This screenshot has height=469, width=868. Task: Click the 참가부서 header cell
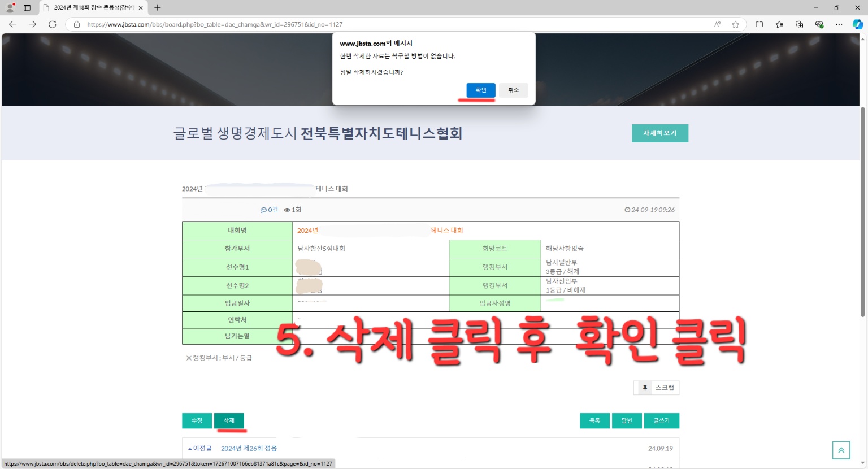click(237, 249)
